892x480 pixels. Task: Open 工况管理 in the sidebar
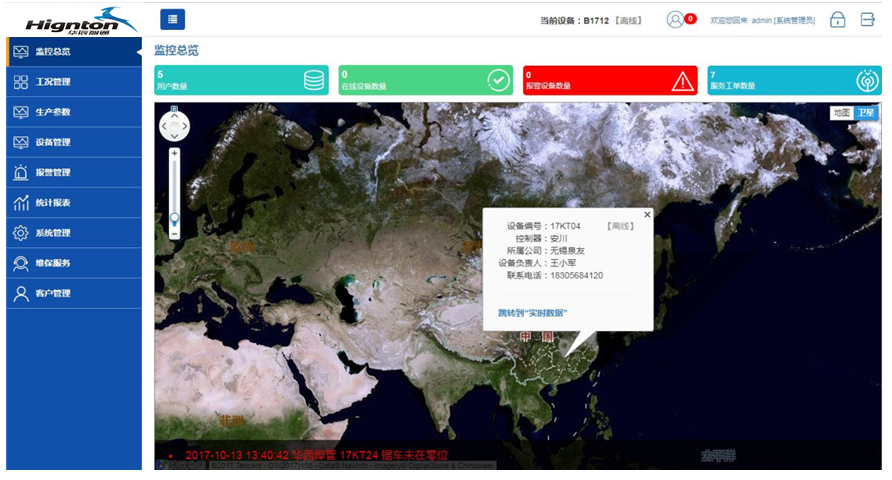(x=53, y=82)
